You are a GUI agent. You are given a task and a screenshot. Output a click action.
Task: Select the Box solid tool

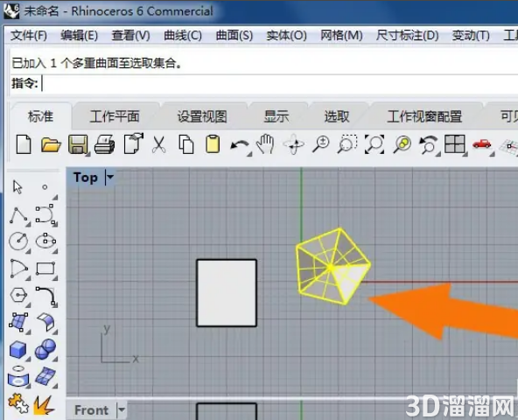tap(18, 350)
